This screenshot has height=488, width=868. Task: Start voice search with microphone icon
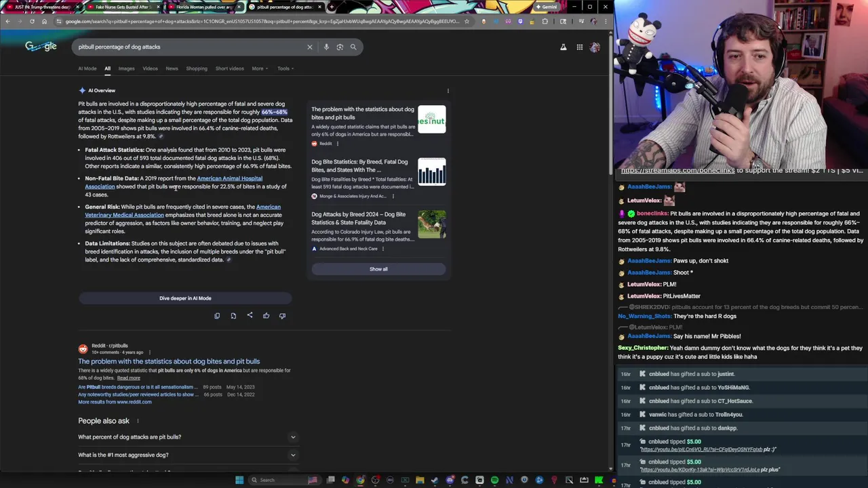(326, 47)
